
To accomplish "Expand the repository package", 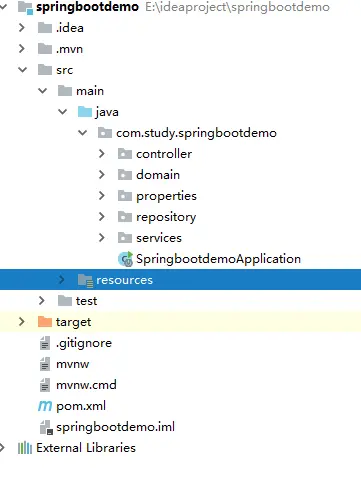I will coord(102,217).
